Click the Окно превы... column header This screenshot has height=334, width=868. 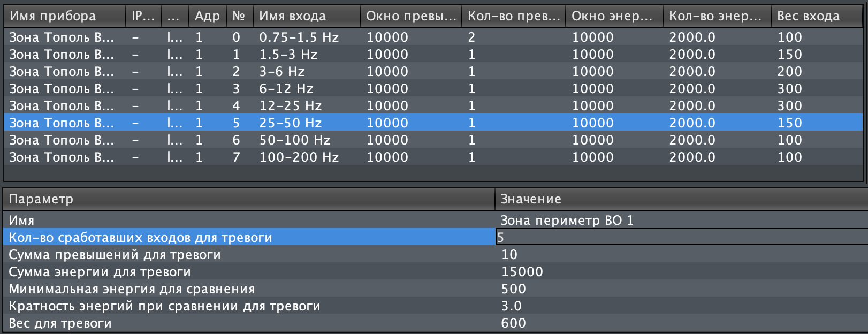coord(410,16)
